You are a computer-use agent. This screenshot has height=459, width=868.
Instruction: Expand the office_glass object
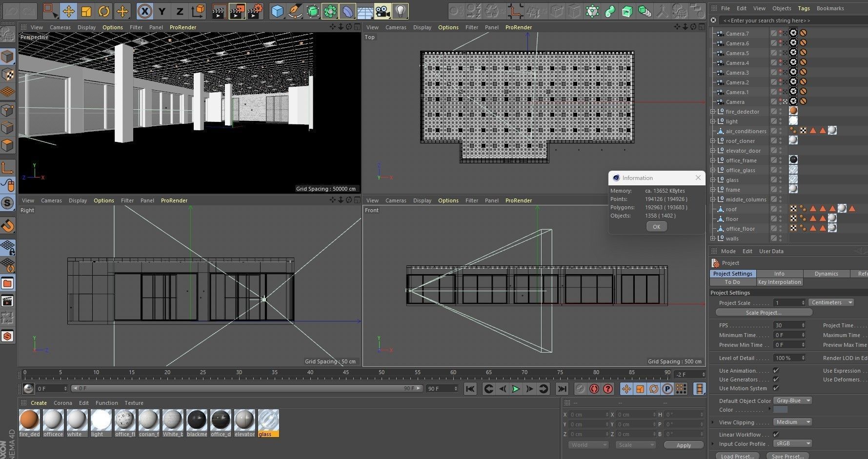713,170
